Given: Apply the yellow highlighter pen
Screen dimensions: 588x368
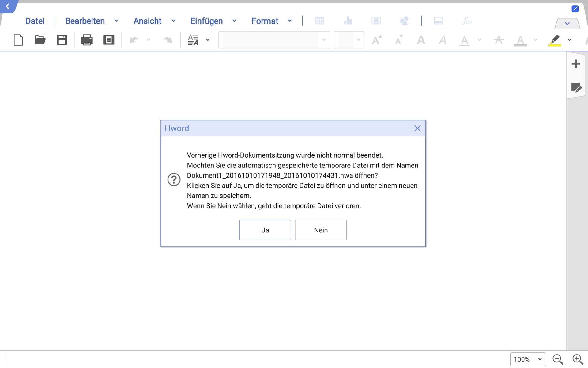Looking at the screenshot, I should click(x=555, y=40).
